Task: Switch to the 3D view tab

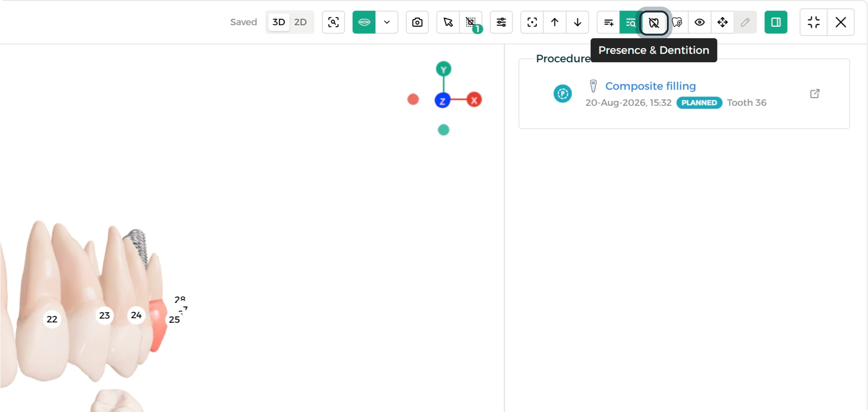Action: tap(279, 22)
